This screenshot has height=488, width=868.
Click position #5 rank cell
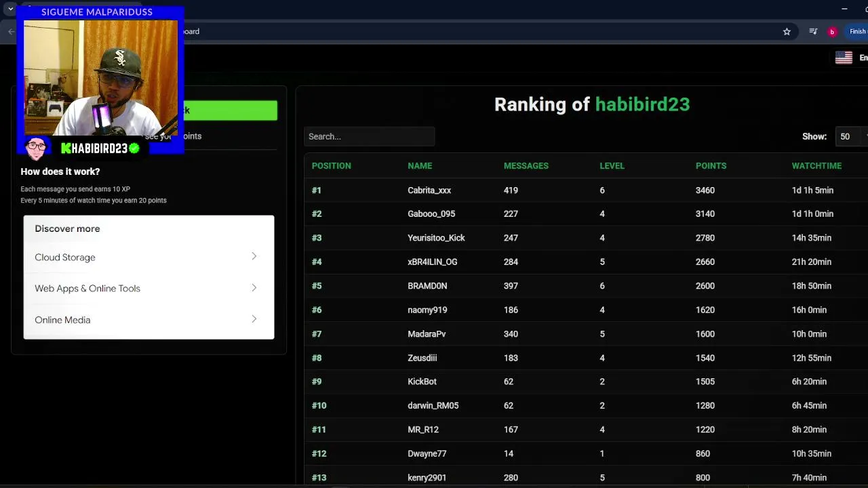[x=317, y=286]
